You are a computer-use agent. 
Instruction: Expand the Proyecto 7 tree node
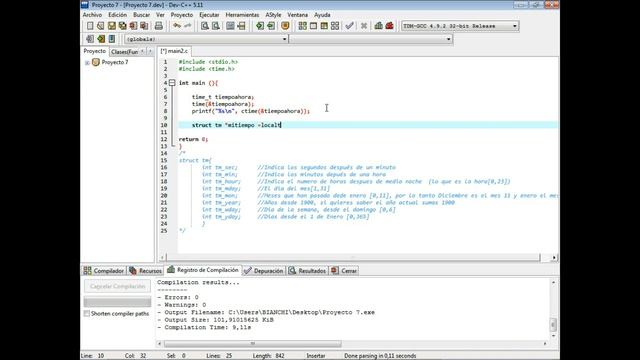[x=87, y=62]
